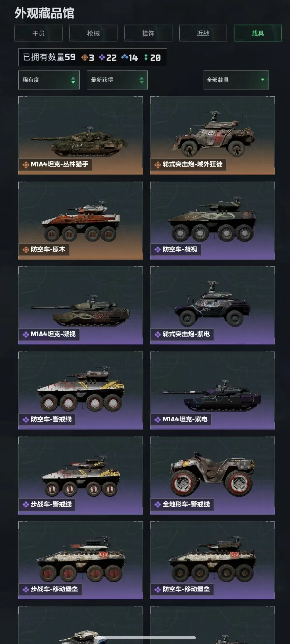Viewport: 290px width, 644px height.
Task: Click the rarity badge on 轮式突击炮-域外狂徒
Action: tap(158, 165)
